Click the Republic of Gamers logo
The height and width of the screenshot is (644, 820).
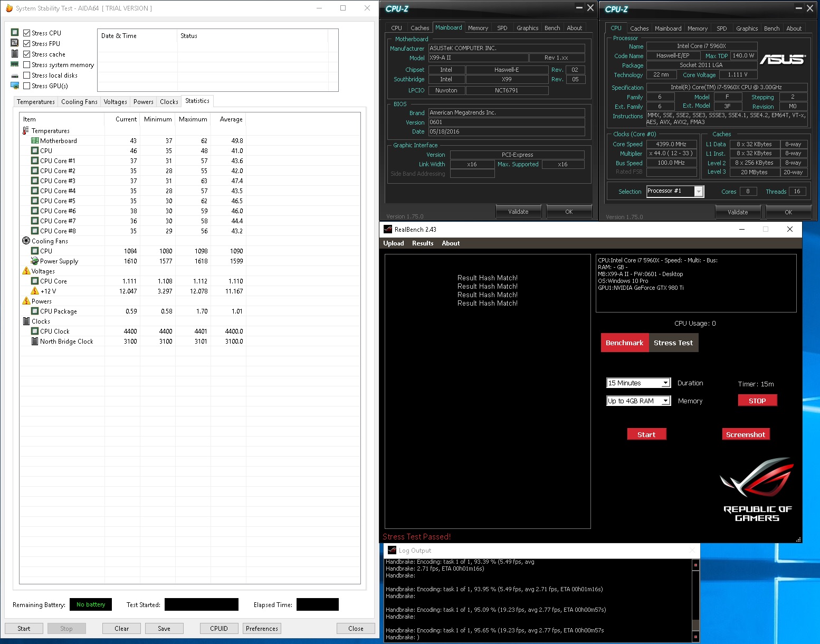coord(758,489)
